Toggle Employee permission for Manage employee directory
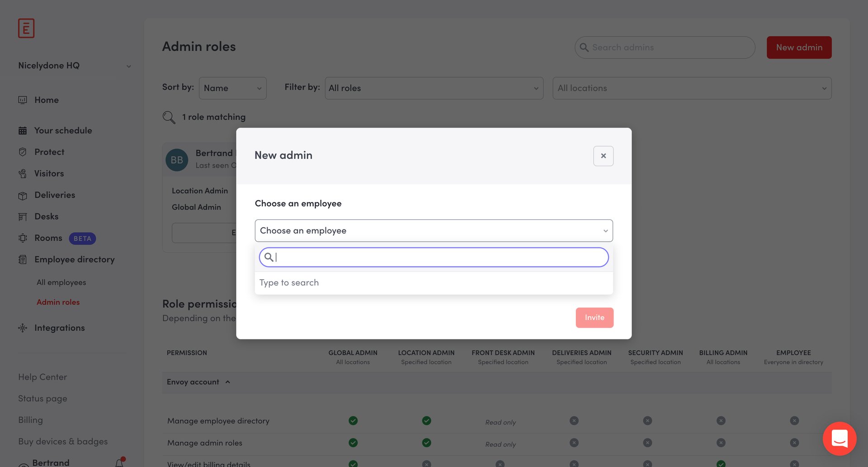 [794, 420]
